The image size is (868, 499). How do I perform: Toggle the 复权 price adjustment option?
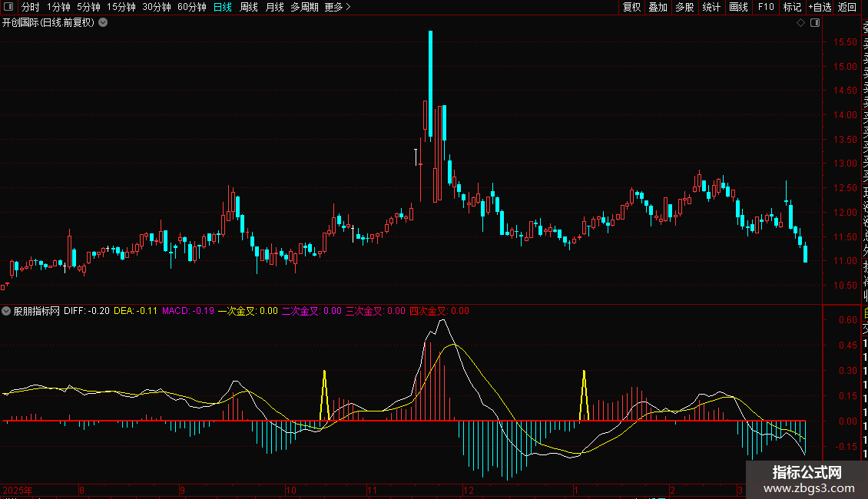[631, 8]
